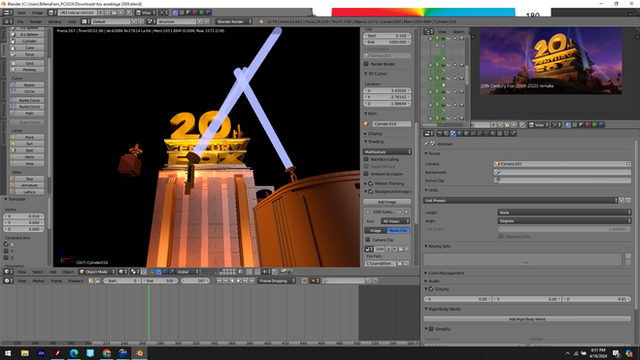Expand the Audio panel
Image resolution: width=640 pixels, height=360 pixels.
coord(433,281)
